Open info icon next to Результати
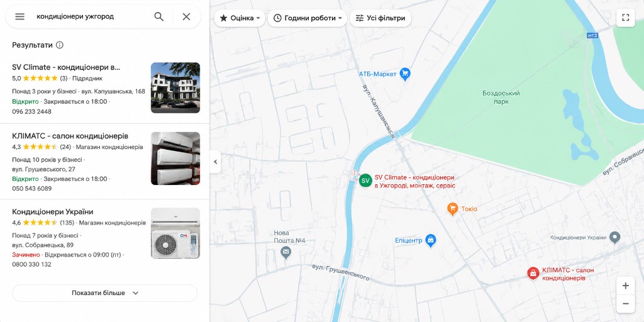Viewport: 644px width, 322px height. pos(60,45)
